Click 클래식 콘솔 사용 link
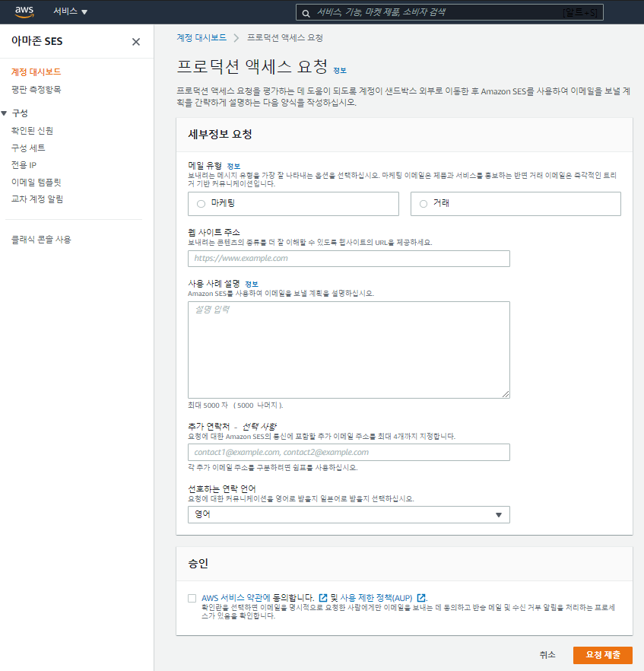 tap(41, 240)
